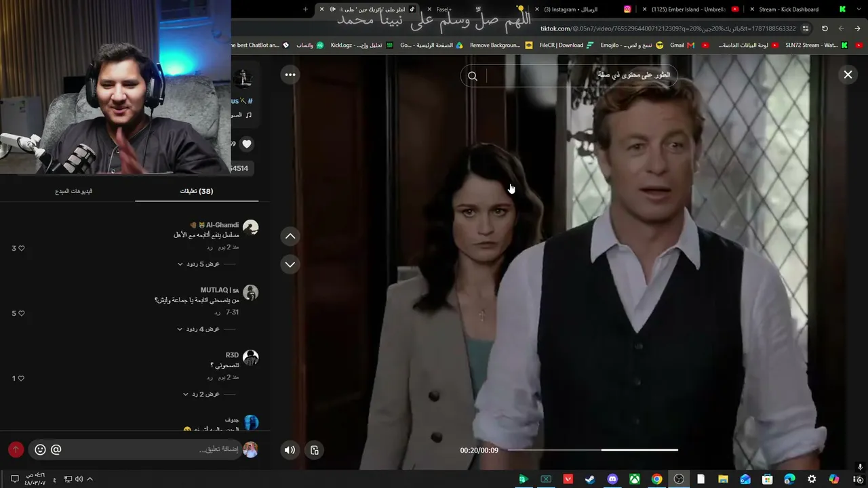
Task: Reload the page with the refresh icon
Action: 825,28
